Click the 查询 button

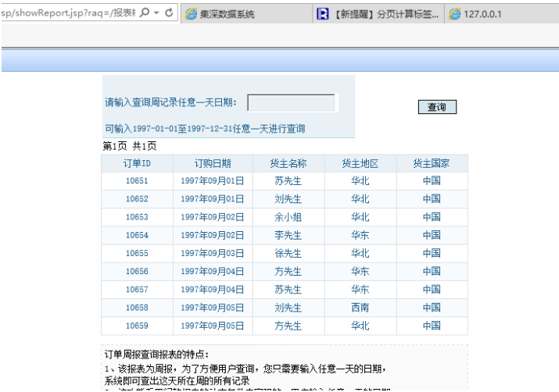coord(436,108)
